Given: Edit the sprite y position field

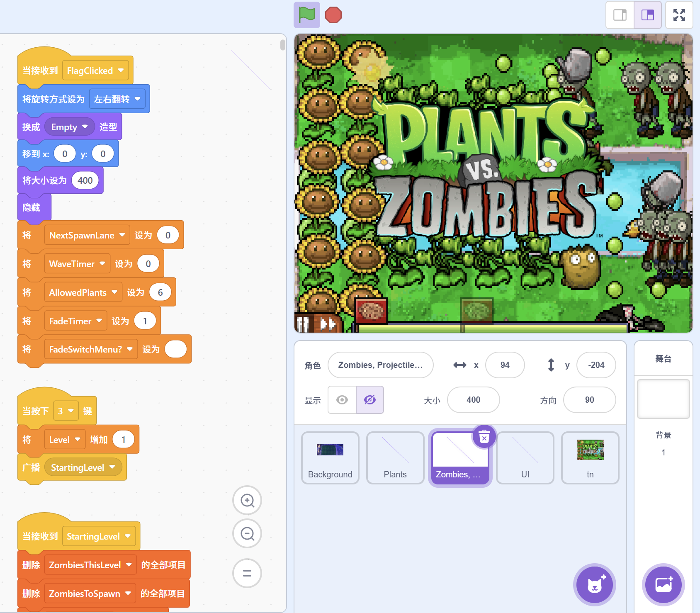Looking at the screenshot, I should [x=596, y=365].
